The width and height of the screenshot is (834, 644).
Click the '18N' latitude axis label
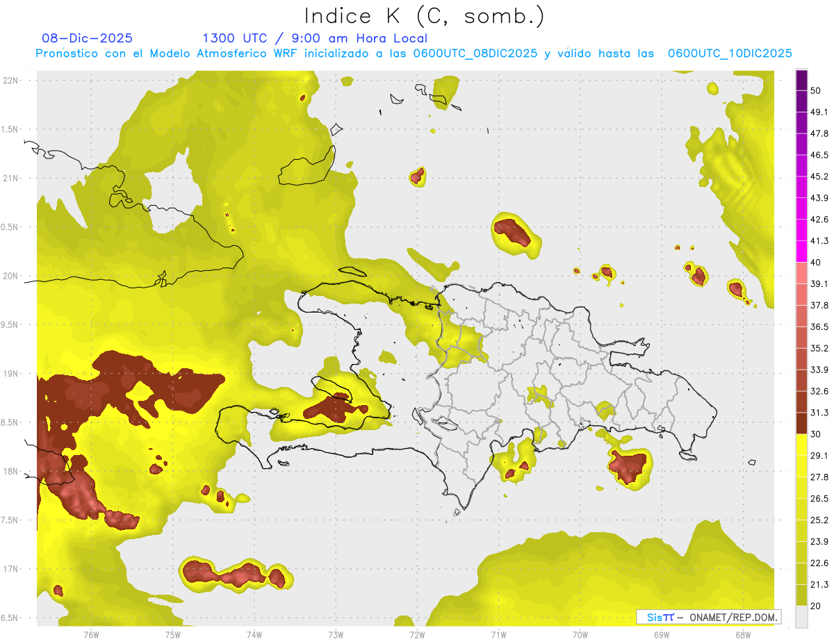[11, 471]
